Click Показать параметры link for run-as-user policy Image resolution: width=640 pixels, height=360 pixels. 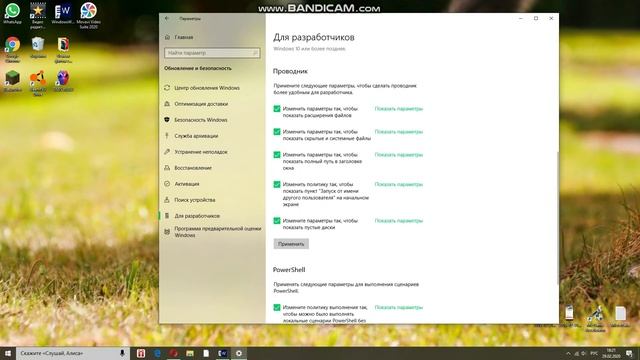tap(399, 184)
